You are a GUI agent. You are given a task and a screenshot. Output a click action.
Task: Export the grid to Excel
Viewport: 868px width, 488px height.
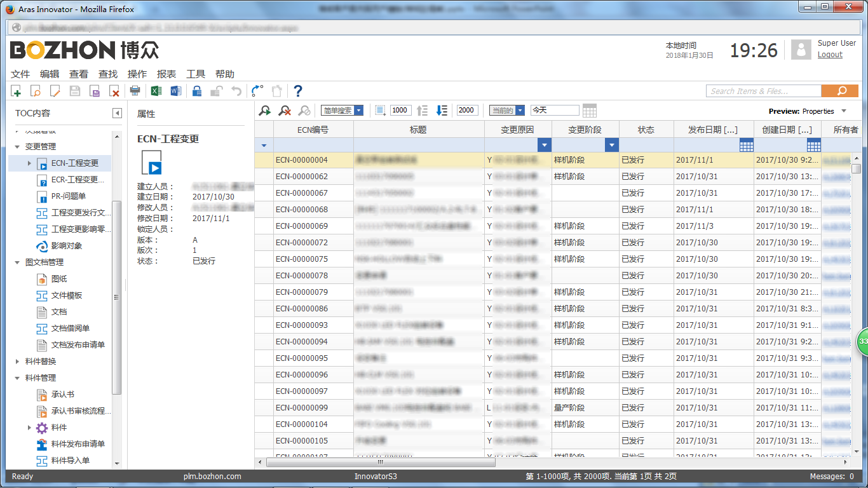(x=156, y=91)
